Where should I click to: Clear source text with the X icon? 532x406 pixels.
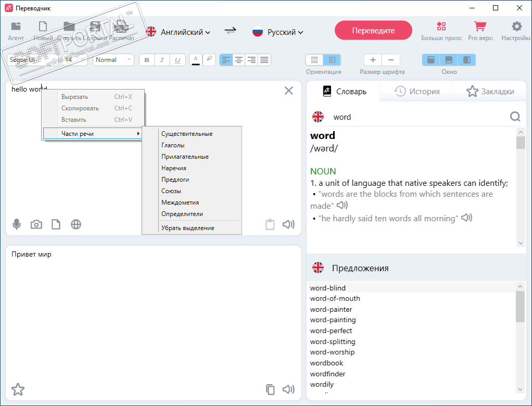point(289,91)
